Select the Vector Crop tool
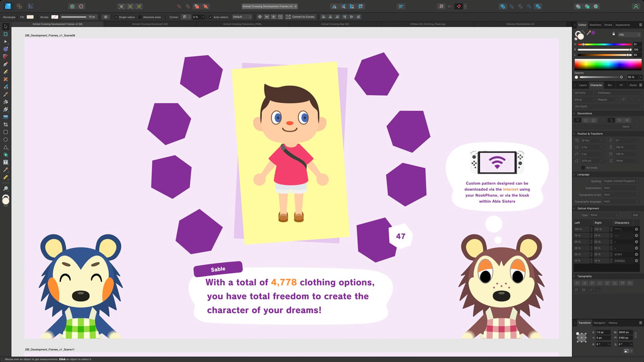The height and width of the screenshot is (362, 644). pos(5,125)
